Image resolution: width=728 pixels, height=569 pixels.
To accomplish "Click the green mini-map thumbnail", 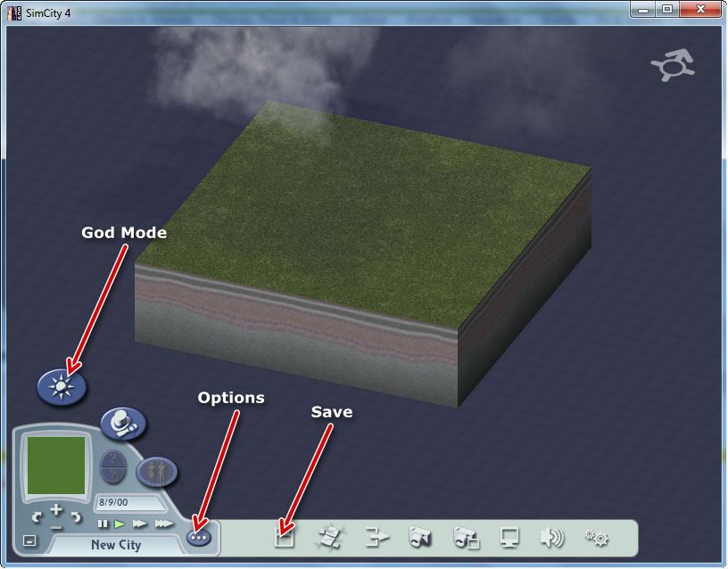I will [56, 465].
